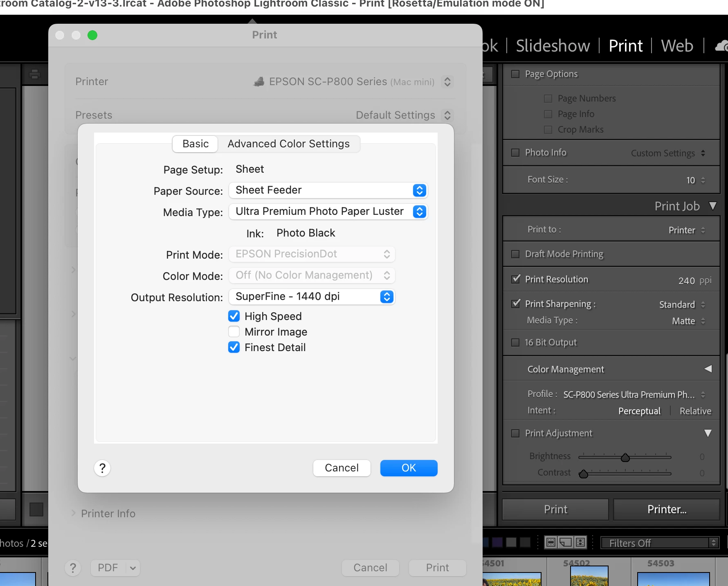Enable the Print Adjustment checkbox

click(x=515, y=433)
